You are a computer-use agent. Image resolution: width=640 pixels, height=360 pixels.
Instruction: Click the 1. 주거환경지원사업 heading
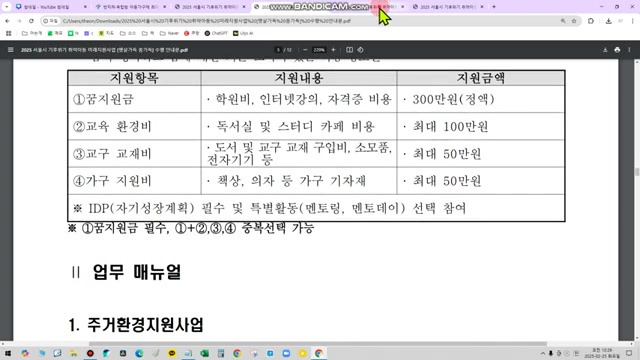click(x=136, y=325)
